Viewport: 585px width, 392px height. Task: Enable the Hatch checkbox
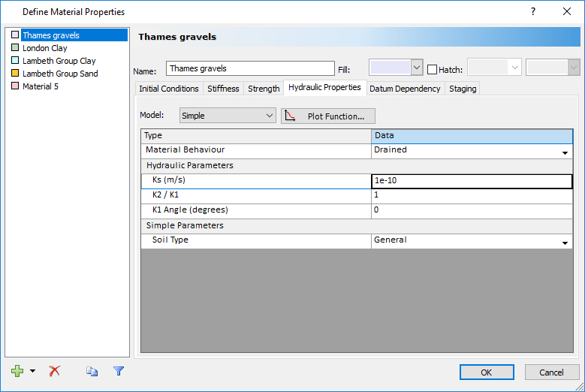(x=432, y=69)
